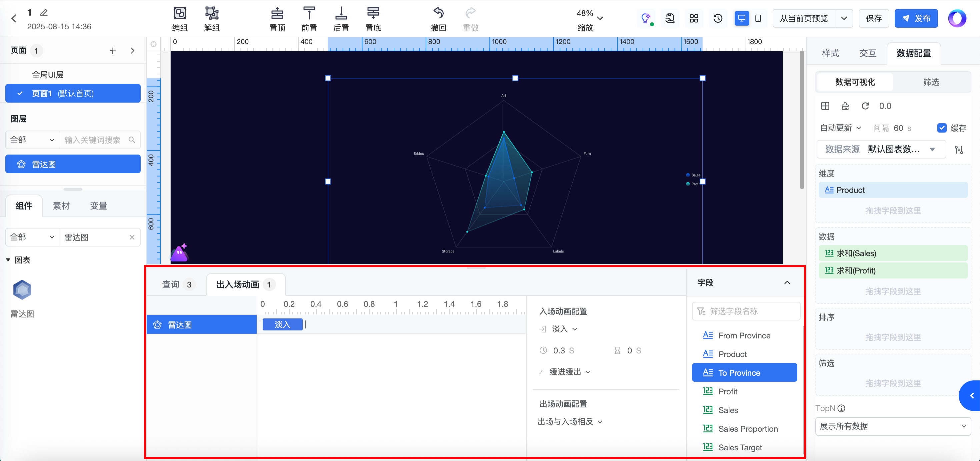Image resolution: width=980 pixels, height=461 pixels.
Task: Switch to the 查询 tab
Action: 170,285
